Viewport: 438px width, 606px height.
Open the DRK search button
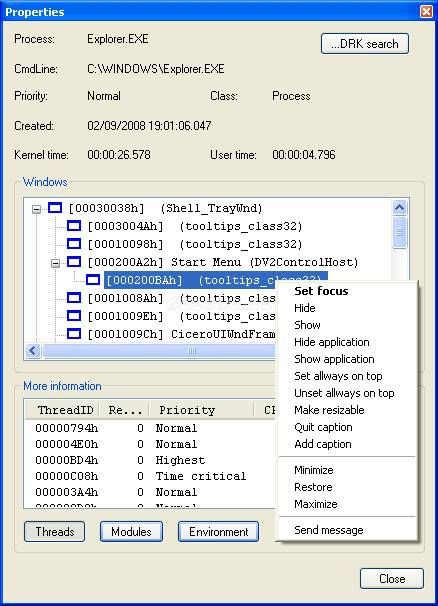pos(365,44)
